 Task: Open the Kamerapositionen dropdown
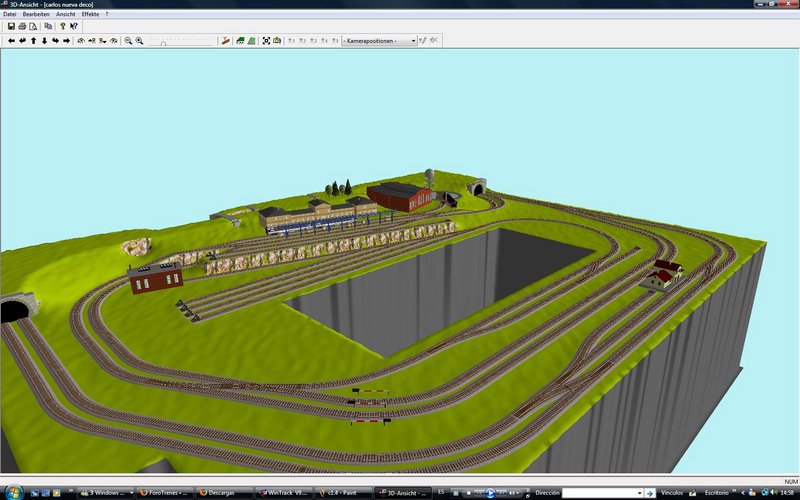point(379,41)
